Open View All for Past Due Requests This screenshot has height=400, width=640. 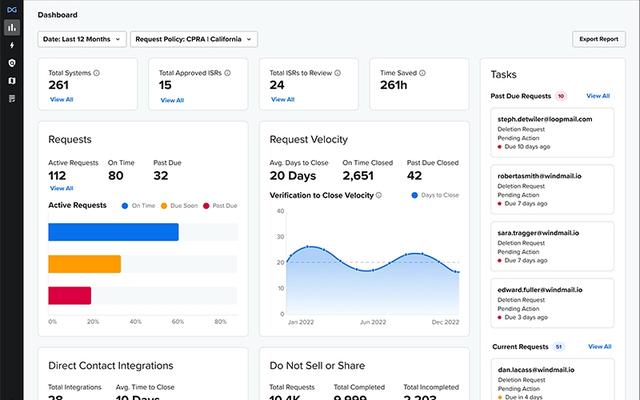pos(598,96)
